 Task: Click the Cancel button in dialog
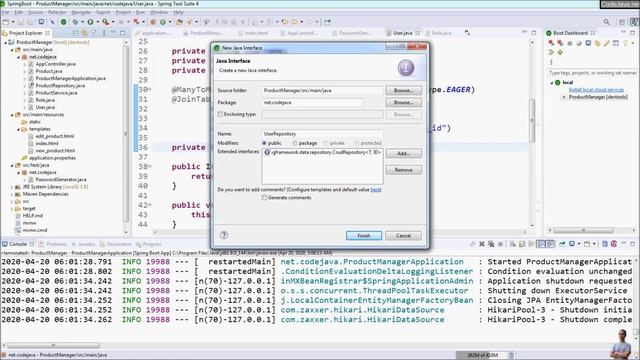403,236
